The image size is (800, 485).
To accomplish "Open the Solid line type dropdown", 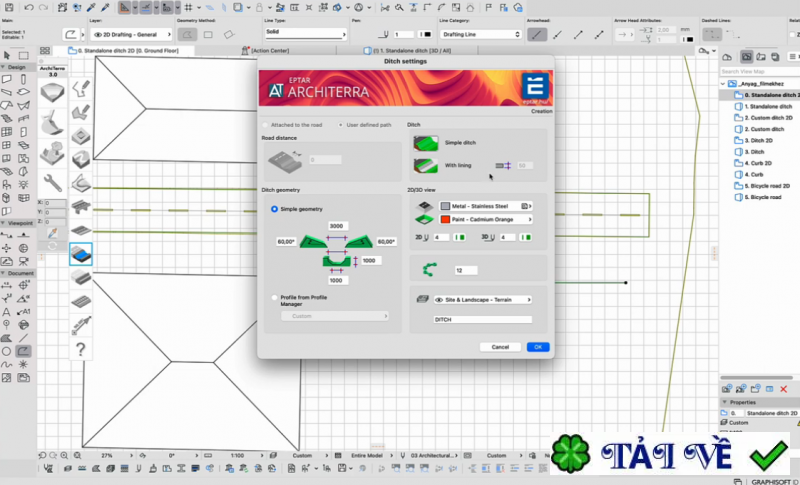I will [305, 33].
